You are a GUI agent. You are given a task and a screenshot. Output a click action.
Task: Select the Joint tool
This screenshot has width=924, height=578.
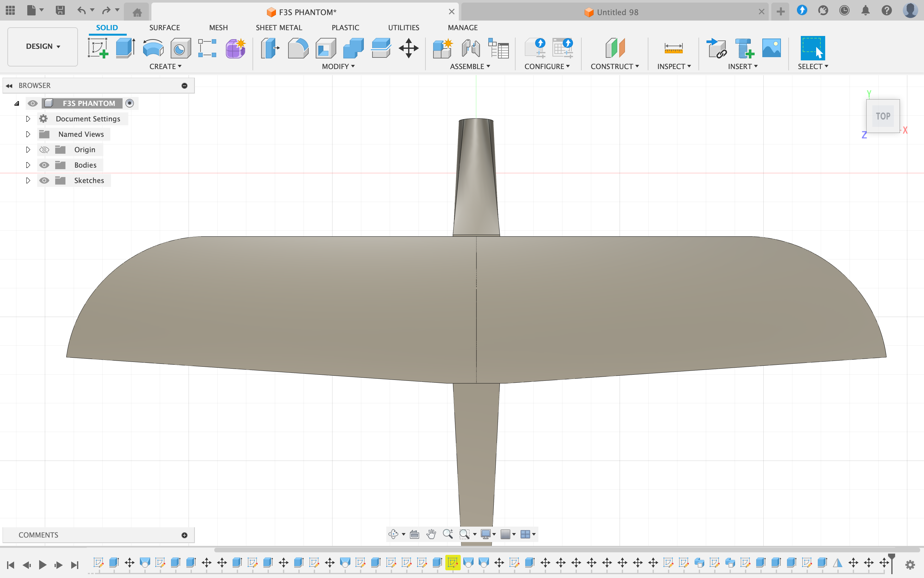471,48
